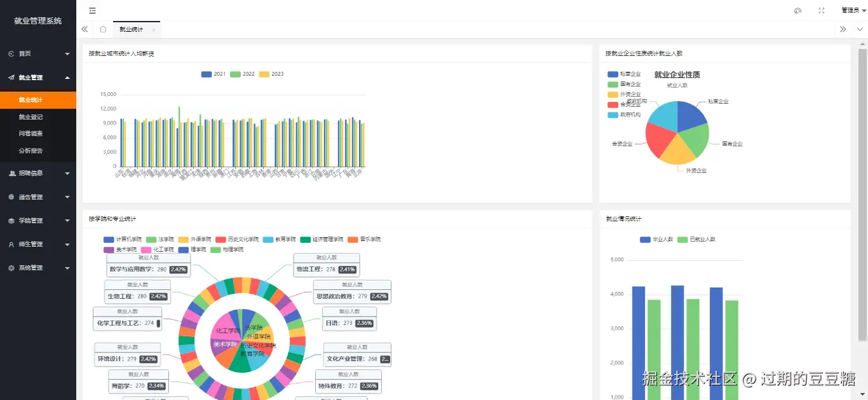Click the 数学与应用数学 label showing 280
This screenshot has width=868, height=400.
(148, 266)
